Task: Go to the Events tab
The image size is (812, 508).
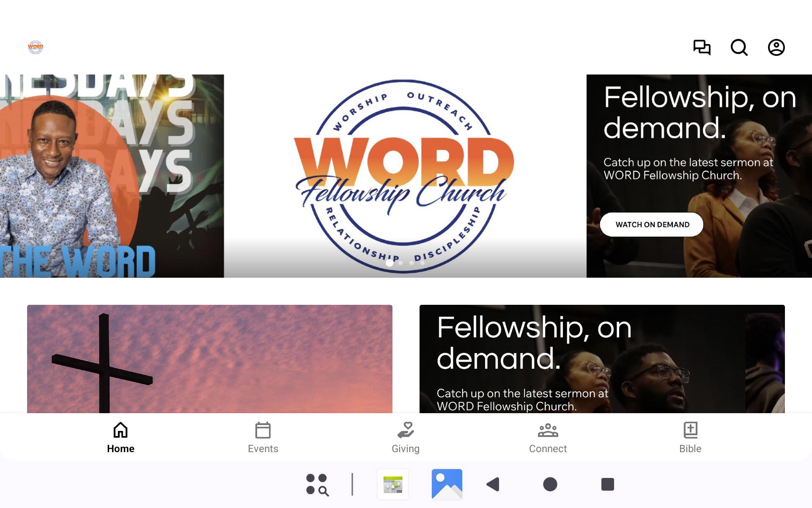Action: [x=263, y=438]
